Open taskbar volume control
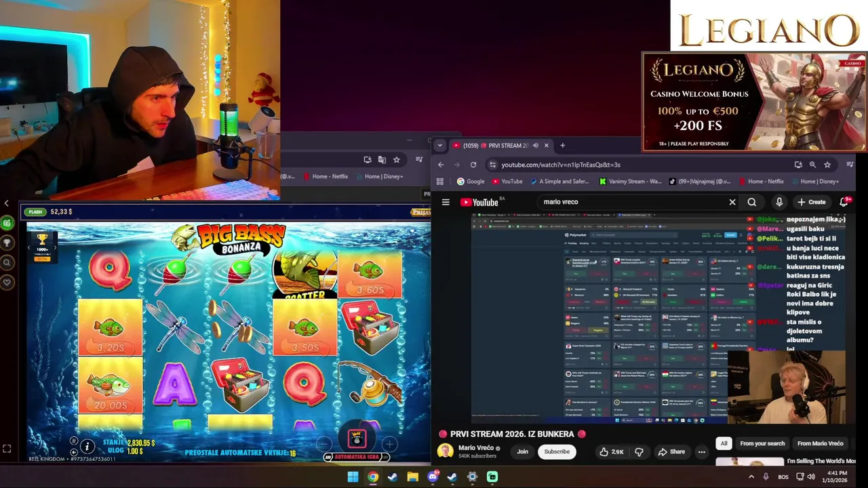The height and width of the screenshot is (488, 868). tap(812, 476)
